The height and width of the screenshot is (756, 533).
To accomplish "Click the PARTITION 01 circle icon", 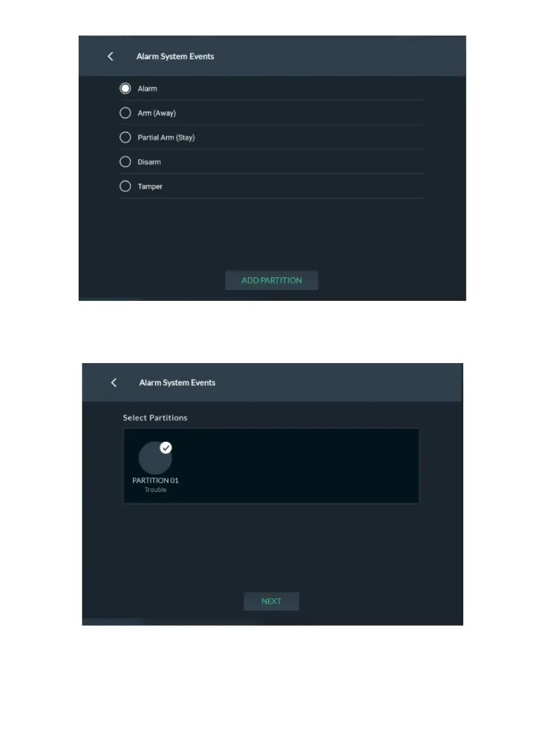I will (x=155, y=458).
